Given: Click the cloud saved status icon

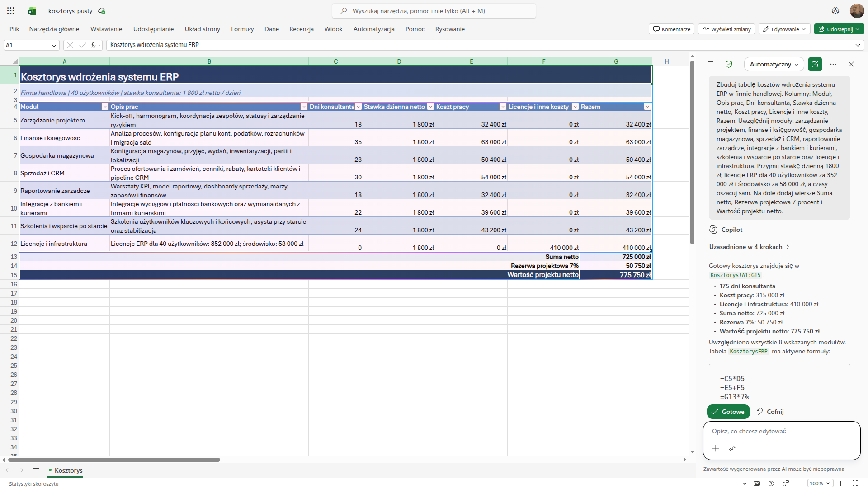Looking at the screenshot, I should pos(102,11).
